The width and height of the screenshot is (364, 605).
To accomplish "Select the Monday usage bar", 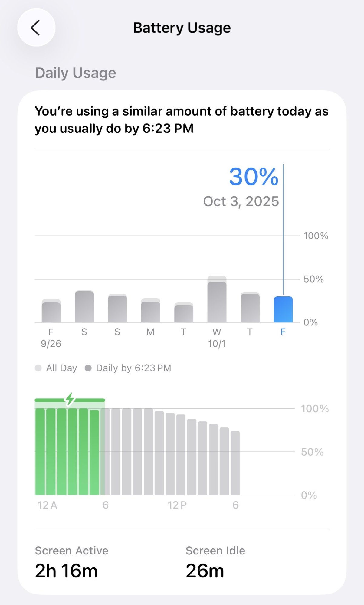I will coord(150,311).
